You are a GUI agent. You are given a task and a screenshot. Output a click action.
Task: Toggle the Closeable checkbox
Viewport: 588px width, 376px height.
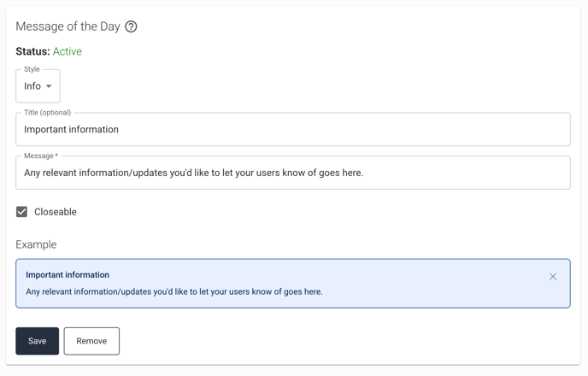coord(21,212)
